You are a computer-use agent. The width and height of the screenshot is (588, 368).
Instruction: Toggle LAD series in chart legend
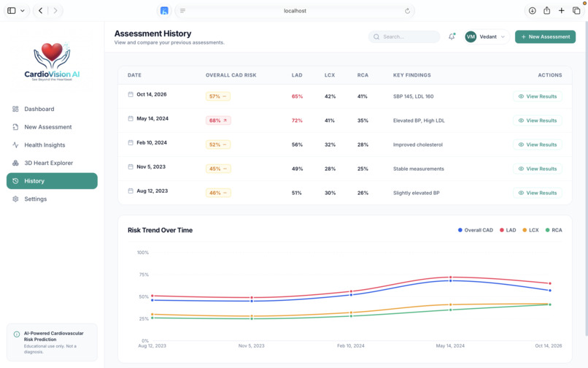(x=508, y=230)
